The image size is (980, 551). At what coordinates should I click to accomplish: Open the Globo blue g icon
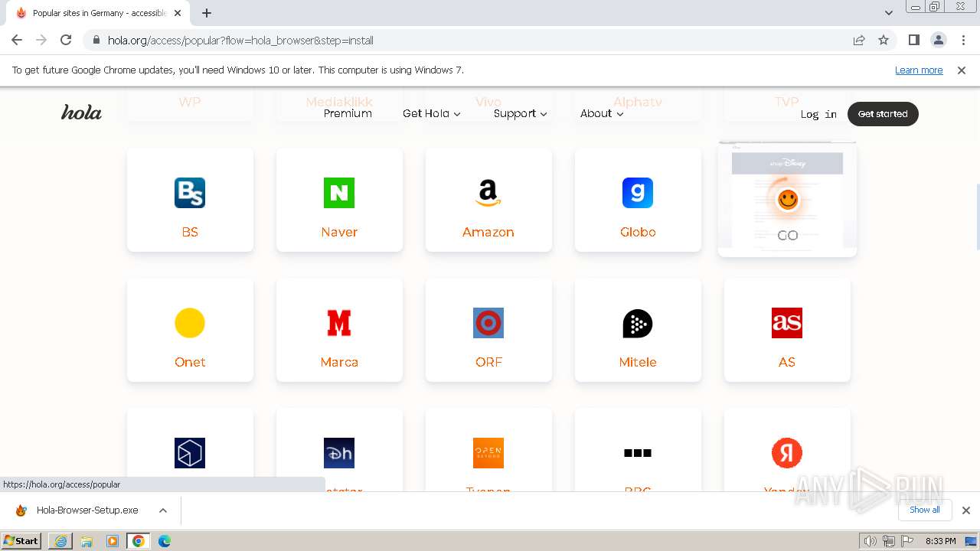[638, 193]
